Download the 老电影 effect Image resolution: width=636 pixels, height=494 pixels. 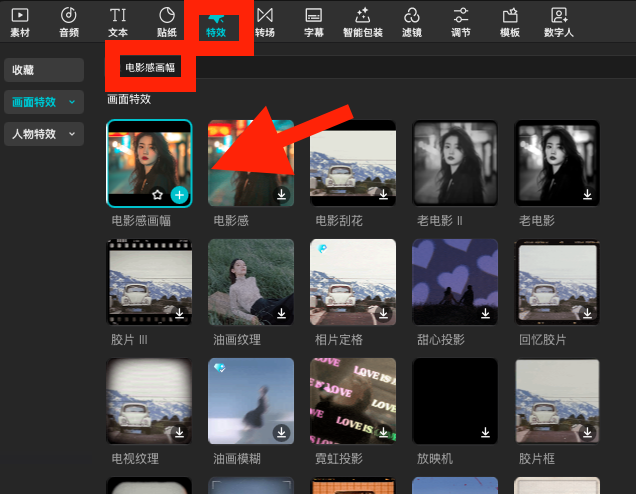[587, 195]
